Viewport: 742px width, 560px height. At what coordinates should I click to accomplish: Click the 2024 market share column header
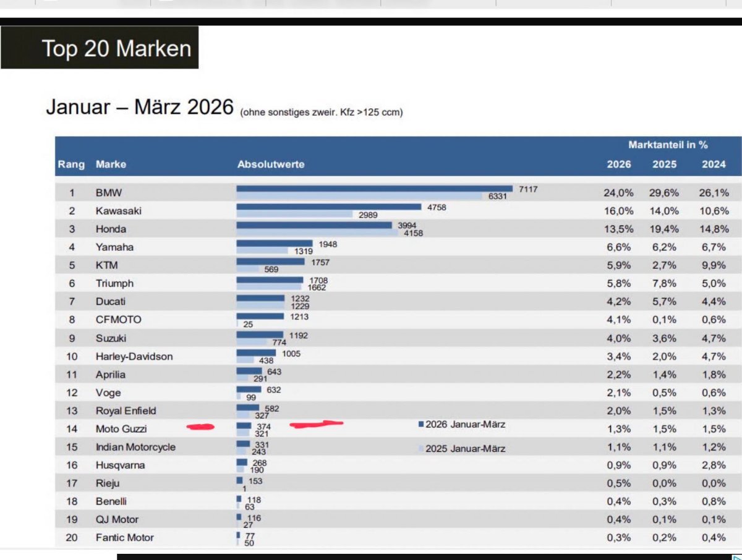click(714, 164)
